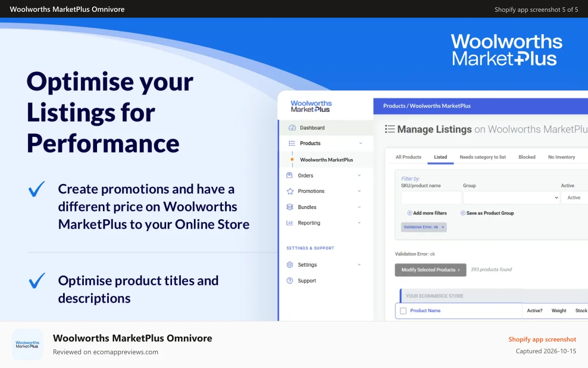The image size is (588, 368).
Task: Open the No Inventory tab
Action: [x=562, y=157]
